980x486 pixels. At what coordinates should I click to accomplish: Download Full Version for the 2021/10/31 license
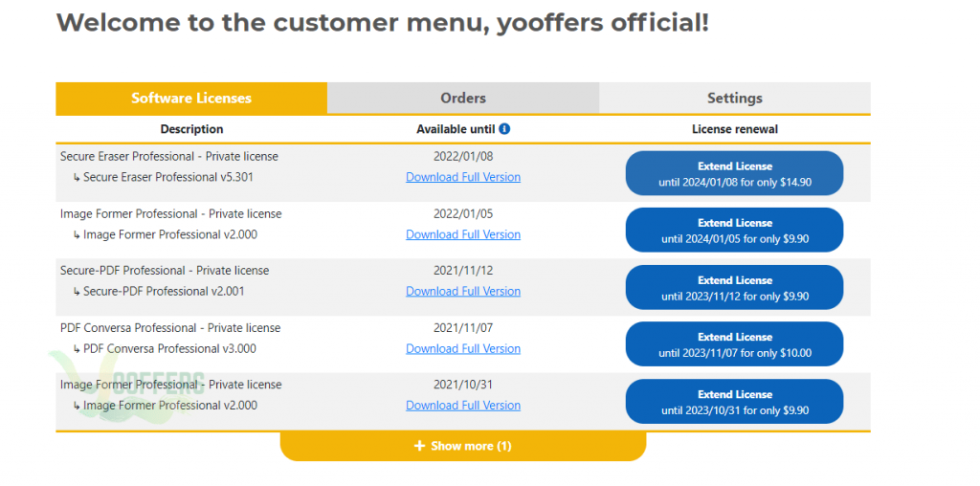pyautogui.click(x=463, y=406)
